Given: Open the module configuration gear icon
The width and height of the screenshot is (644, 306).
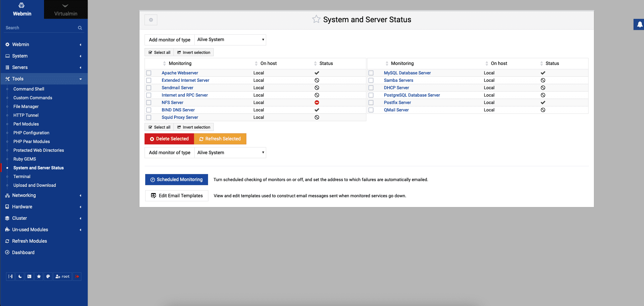Looking at the screenshot, I should point(151,20).
